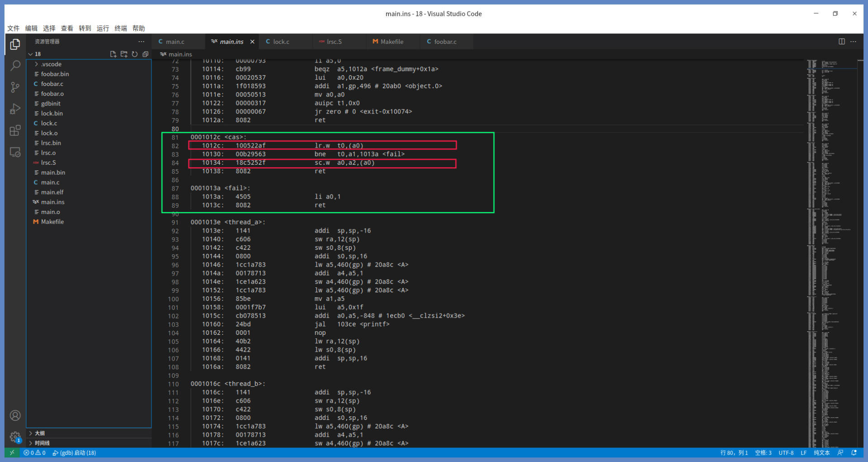Screen dimensions: 868x462
Task: Open the Manage gear icon
Action: click(x=15, y=437)
